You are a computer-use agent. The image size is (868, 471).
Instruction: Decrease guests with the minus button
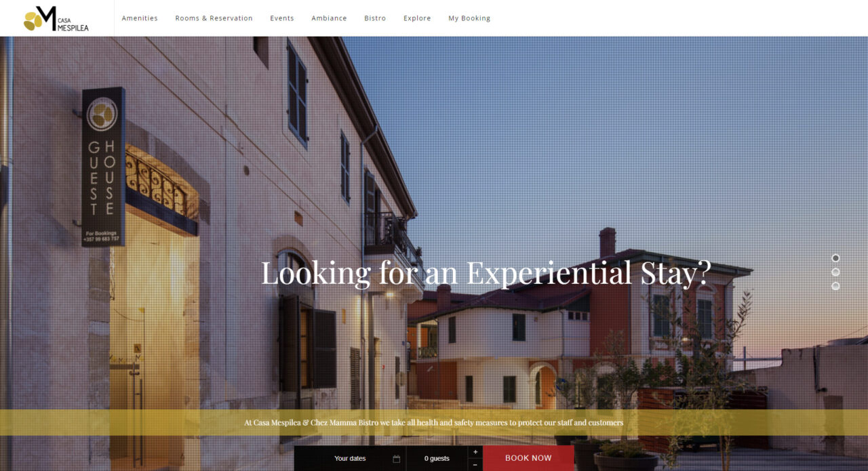coord(475,465)
